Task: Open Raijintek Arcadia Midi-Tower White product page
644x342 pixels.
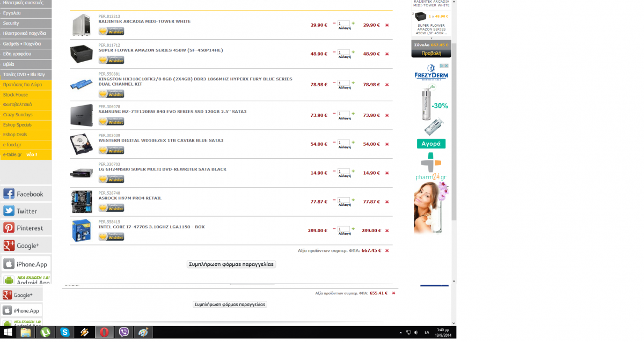Action: (x=144, y=21)
